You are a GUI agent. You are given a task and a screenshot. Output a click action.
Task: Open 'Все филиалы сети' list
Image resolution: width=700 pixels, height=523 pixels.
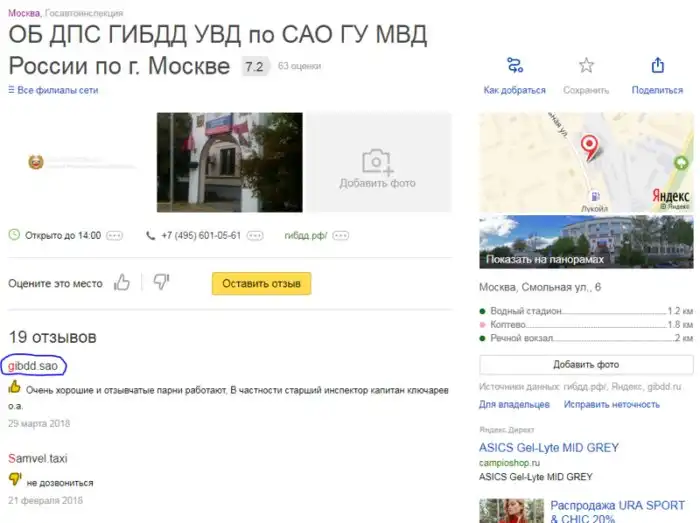tap(53, 90)
